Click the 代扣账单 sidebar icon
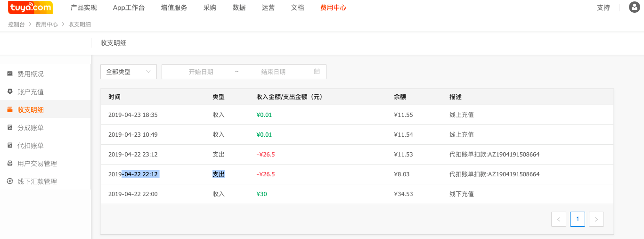Screen dimensions: 644x239 (x=10, y=145)
